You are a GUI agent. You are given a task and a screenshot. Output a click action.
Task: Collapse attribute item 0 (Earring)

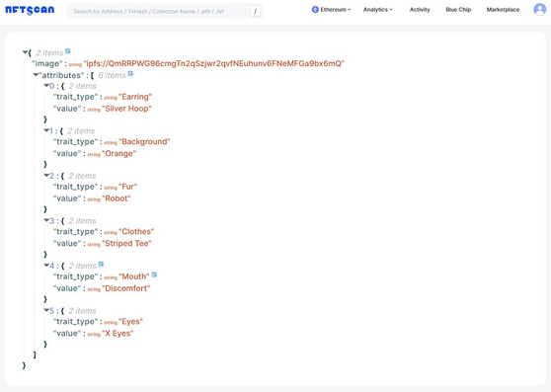(x=46, y=85)
